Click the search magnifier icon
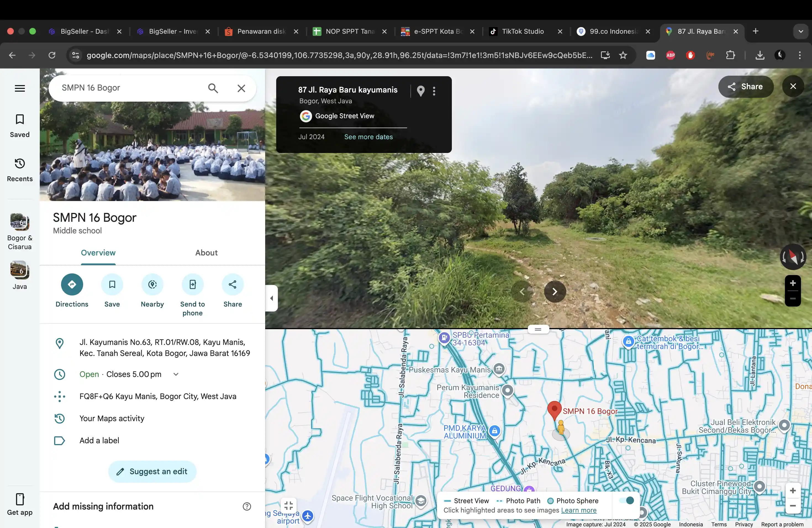Image resolution: width=812 pixels, height=528 pixels. (x=213, y=88)
